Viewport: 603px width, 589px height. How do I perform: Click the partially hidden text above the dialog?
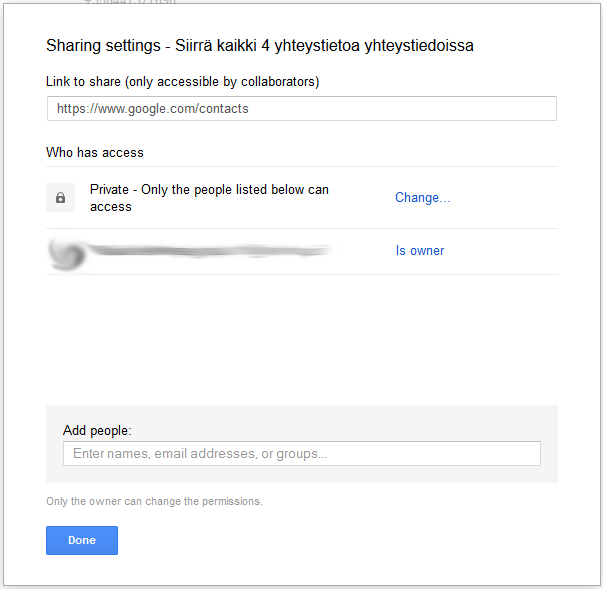[130, 3]
